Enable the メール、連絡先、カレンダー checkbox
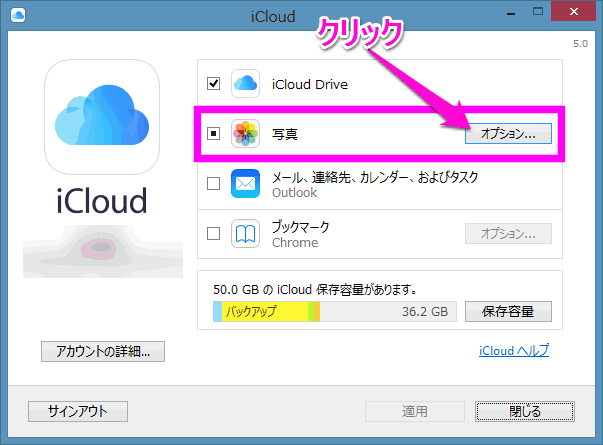This screenshot has height=445, width=603. click(x=212, y=184)
